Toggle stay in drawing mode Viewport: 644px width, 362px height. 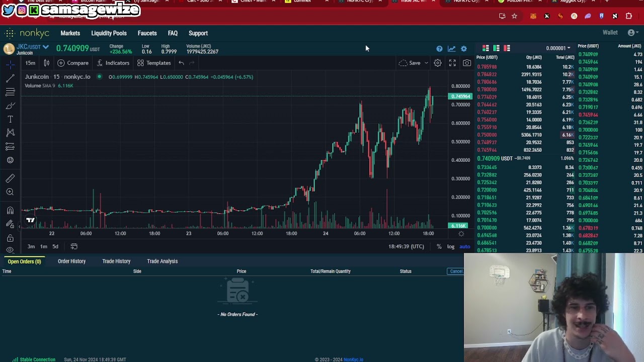click(x=10, y=224)
